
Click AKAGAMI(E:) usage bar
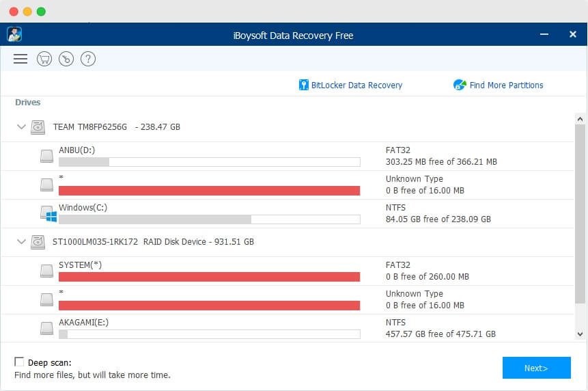click(x=209, y=334)
